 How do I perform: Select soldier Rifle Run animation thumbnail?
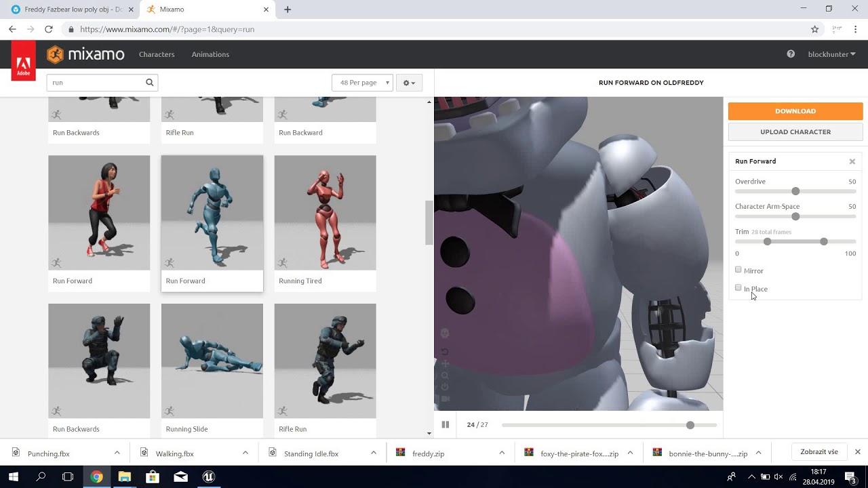[325, 361]
